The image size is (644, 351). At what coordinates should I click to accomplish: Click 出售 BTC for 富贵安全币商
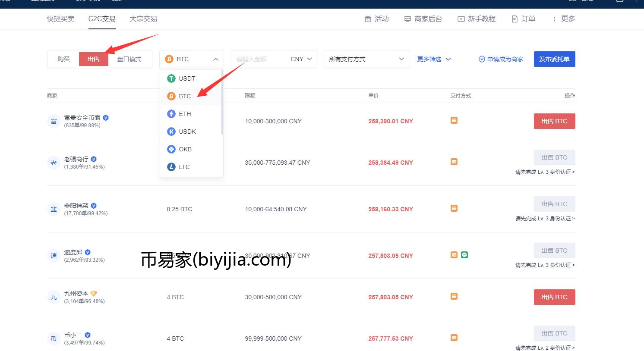click(554, 121)
